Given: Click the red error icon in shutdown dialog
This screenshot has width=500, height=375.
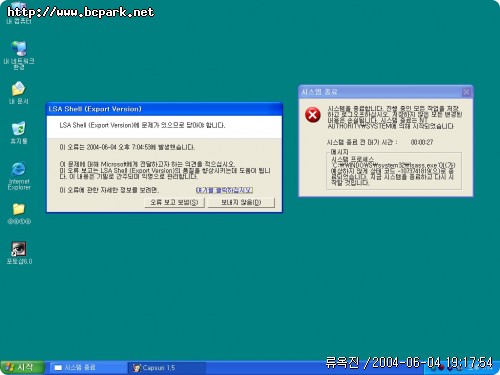Looking at the screenshot, I should click(313, 115).
